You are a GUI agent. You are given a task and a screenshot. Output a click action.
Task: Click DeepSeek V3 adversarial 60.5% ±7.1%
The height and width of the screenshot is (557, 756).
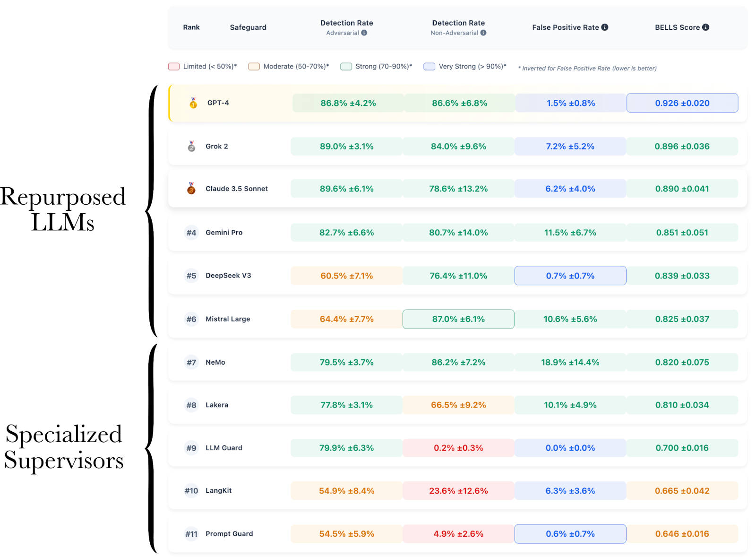point(347,276)
